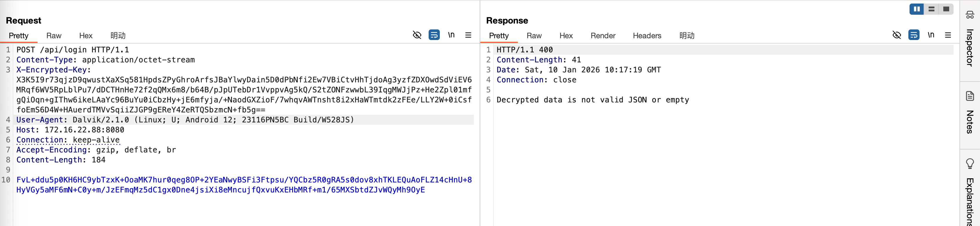
Task: Show non-printable characters in Request pane
Action: click(451, 35)
